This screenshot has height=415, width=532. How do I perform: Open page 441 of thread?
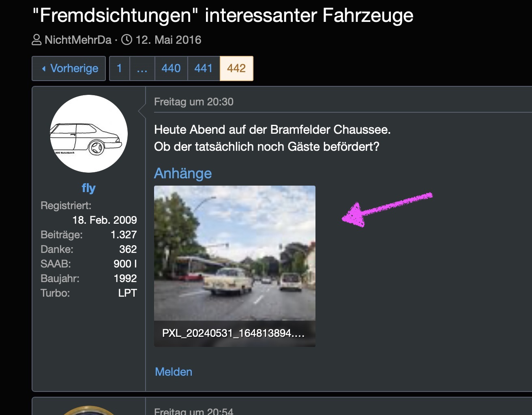(x=204, y=68)
